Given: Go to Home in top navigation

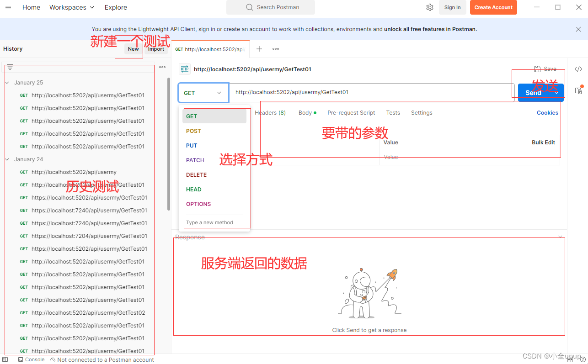Looking at the screenshot, I should tap(31, 7).
